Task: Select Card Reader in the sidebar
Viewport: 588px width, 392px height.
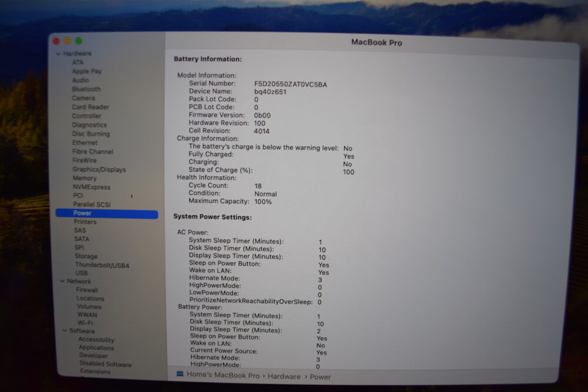Action: 91,107
